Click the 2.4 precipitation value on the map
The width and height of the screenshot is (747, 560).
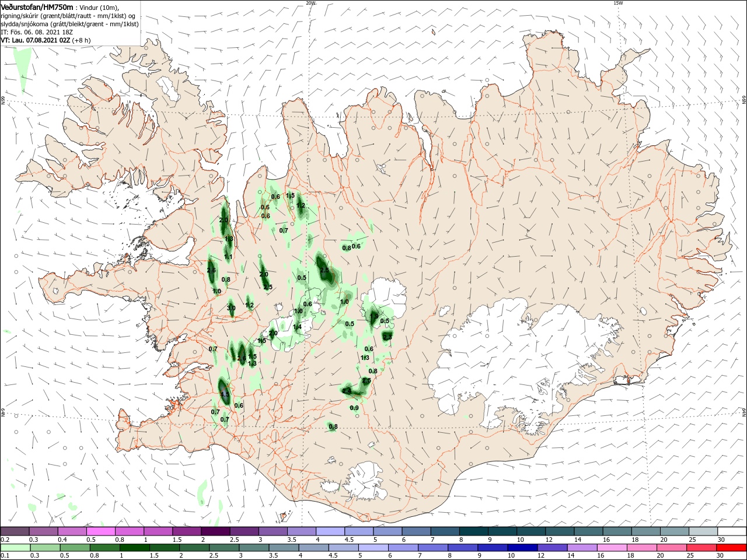tap(346, 391)
